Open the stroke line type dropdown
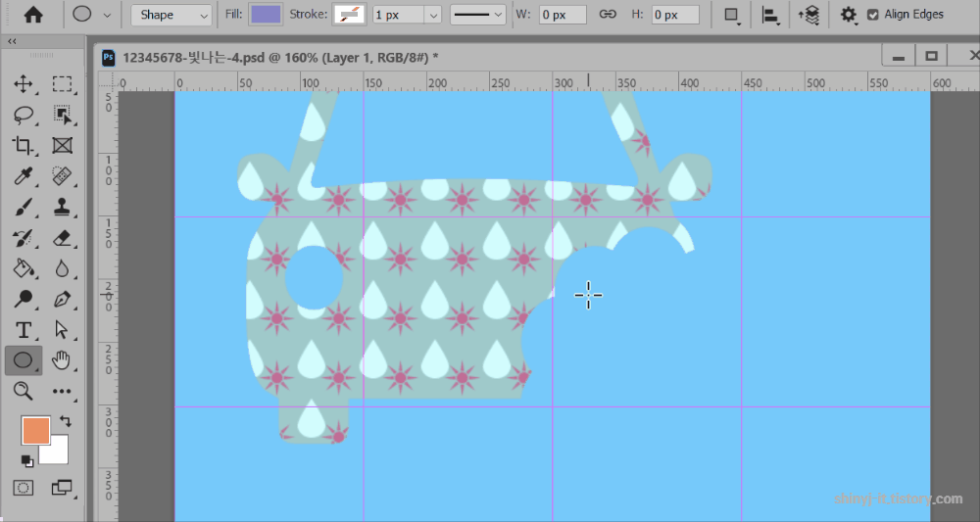 tap(478, 15)
